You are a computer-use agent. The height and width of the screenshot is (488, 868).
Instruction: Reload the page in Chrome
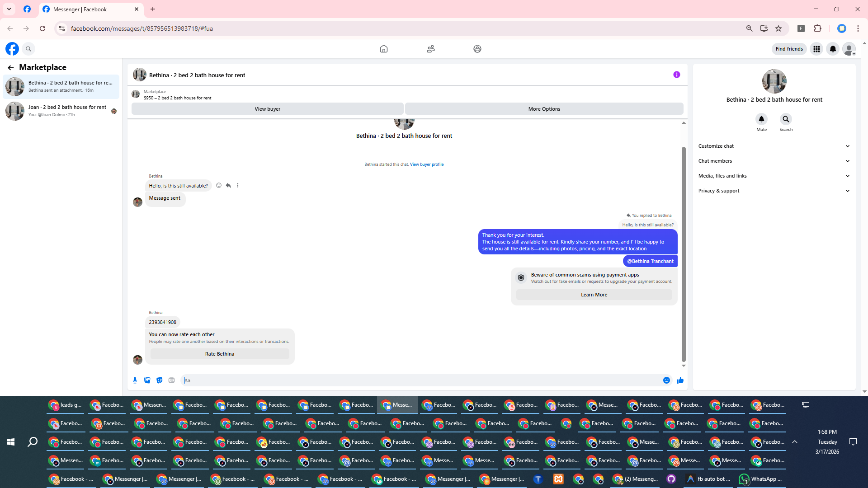[42, 28]
